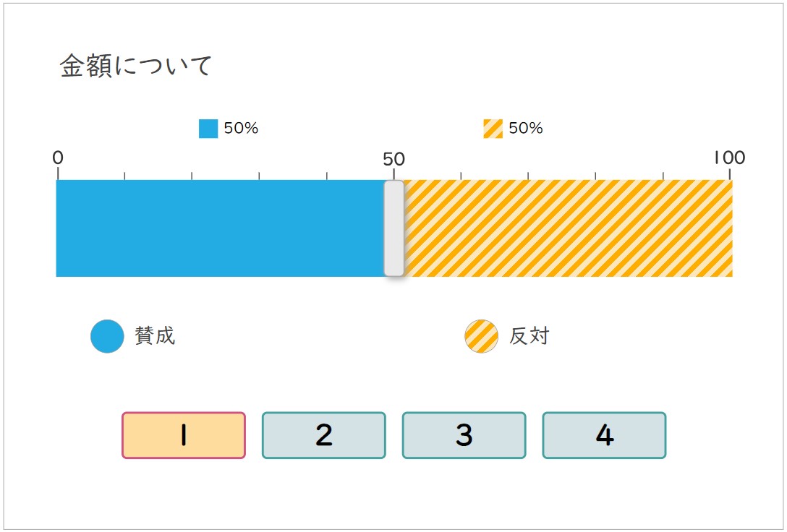Click the tick mark at axis end 100
Image resolution: width=787 pixels, height=532 pixels.
click(730, 173)
